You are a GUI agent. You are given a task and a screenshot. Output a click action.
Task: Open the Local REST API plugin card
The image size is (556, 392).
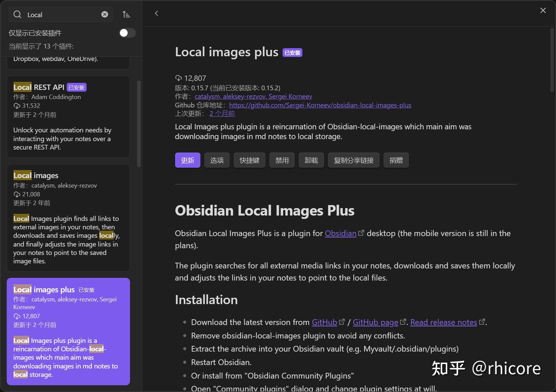pyautogui.click(x=68, y=117)
